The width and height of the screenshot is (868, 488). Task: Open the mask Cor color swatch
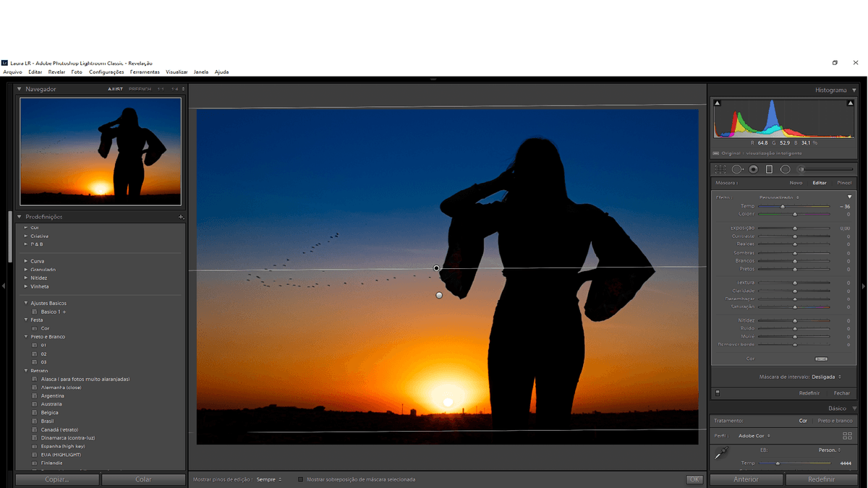[x=821, y=359]
